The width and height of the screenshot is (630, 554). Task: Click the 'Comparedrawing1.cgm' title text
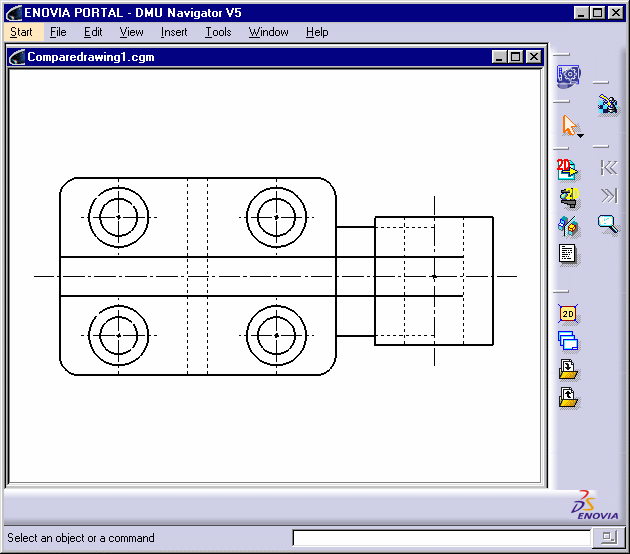[91, 57]
